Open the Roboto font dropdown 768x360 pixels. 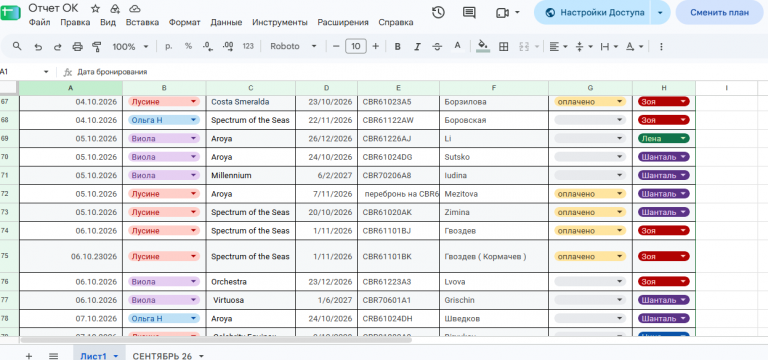[x=293, y=46]
